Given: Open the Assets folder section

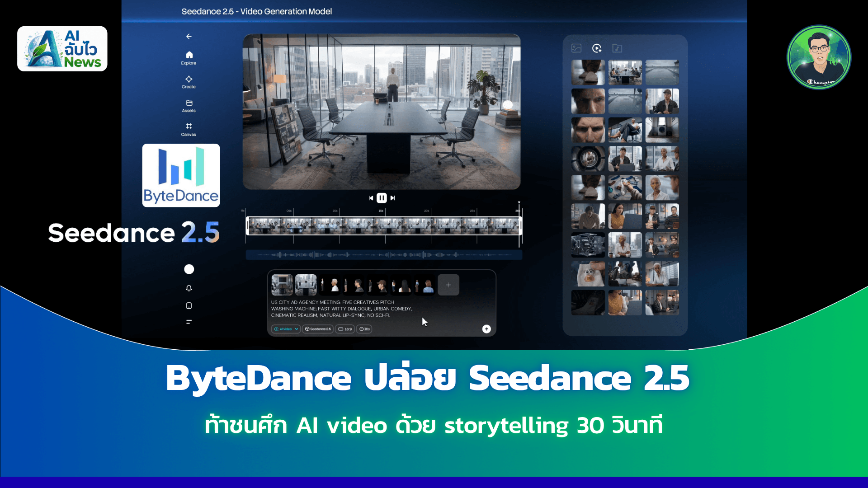Looking at the screenshot, I should (x=189, y=106).
